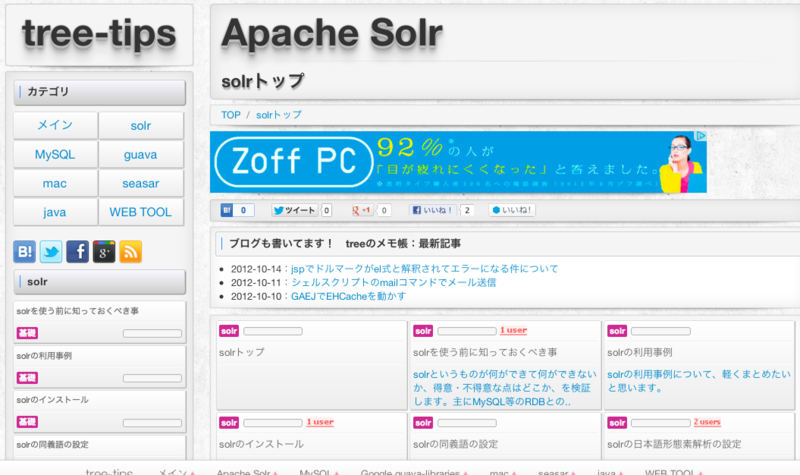Open the Zoff PC banner advertisement
Image resolution: width=800 pixels, height=475 pixels.
(x=458, y=162)
